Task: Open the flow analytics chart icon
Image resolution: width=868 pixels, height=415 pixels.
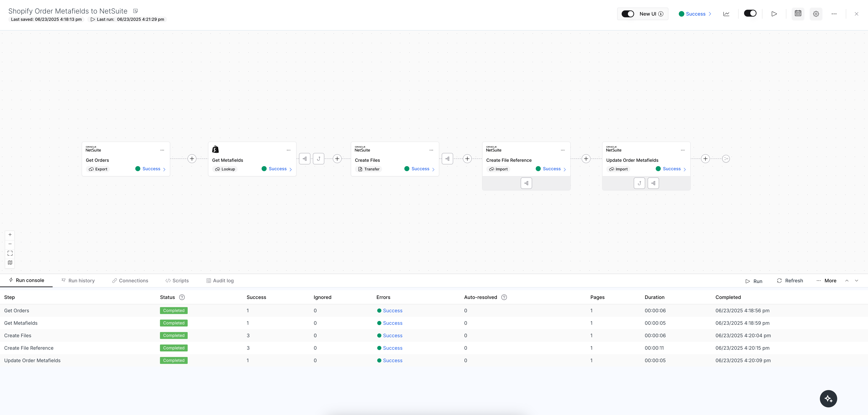Action: (726, 14)
